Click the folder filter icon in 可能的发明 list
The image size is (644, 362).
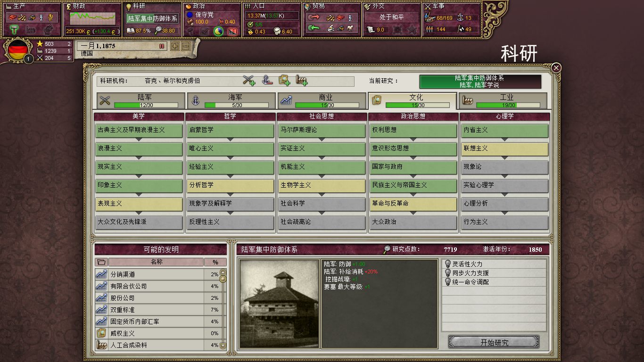point(101,262)
